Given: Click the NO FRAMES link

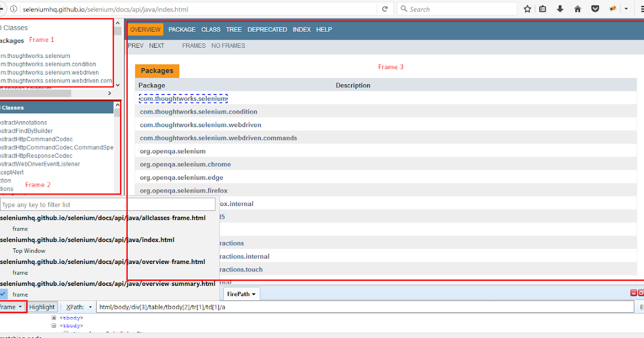Looking at the screenshot, I should [229, 46].
